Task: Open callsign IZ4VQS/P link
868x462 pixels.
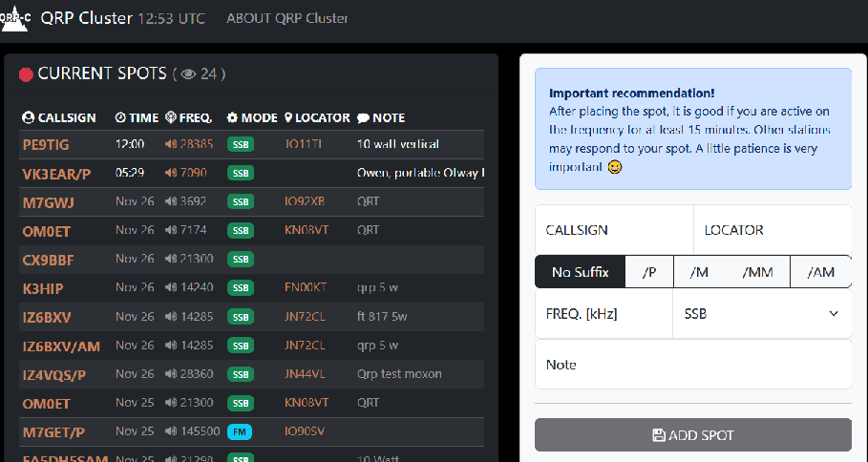Action: [x=54, y=375]
